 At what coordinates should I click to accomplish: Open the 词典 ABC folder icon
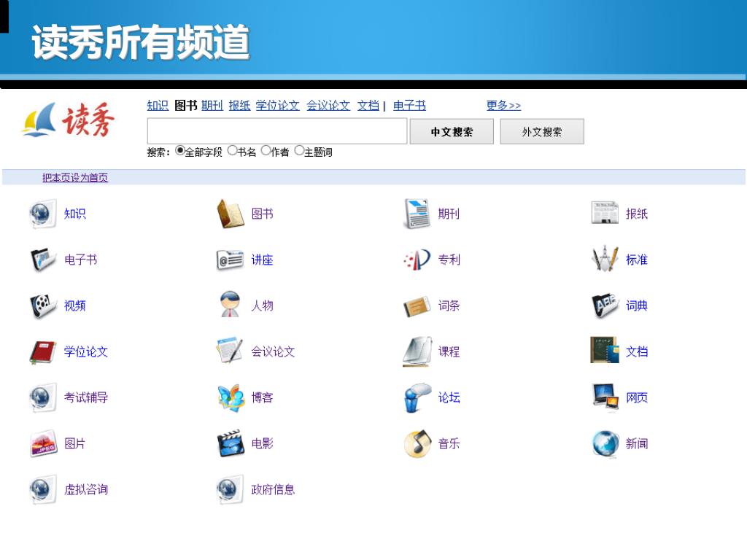[605, 306]
